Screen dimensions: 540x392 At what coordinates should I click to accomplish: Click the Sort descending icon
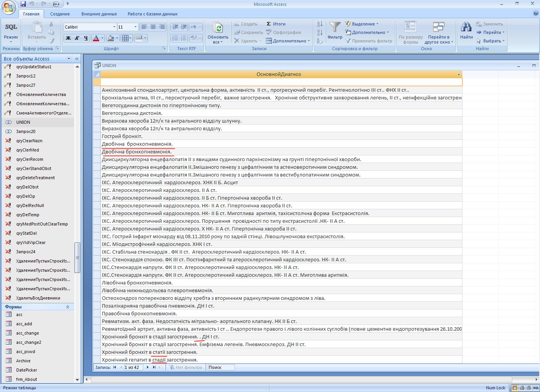[320, 32]
